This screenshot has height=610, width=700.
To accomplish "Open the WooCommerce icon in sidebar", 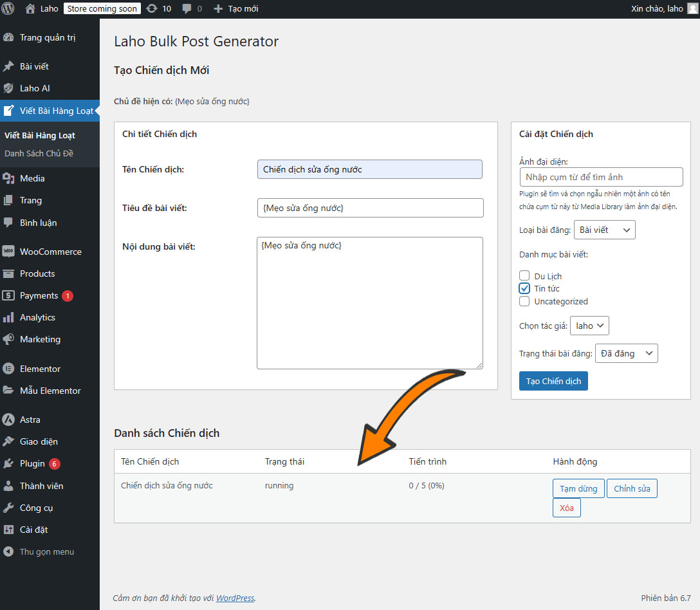I will point(8,252).
